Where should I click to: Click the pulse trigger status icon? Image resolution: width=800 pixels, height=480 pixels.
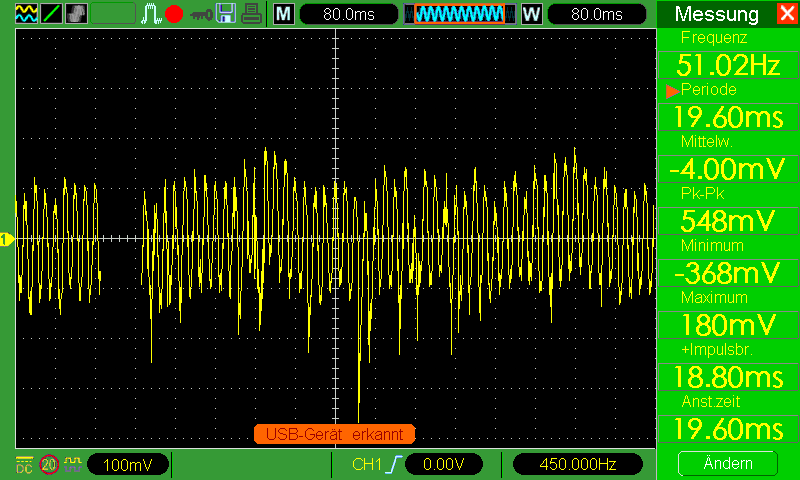point(151,14)
